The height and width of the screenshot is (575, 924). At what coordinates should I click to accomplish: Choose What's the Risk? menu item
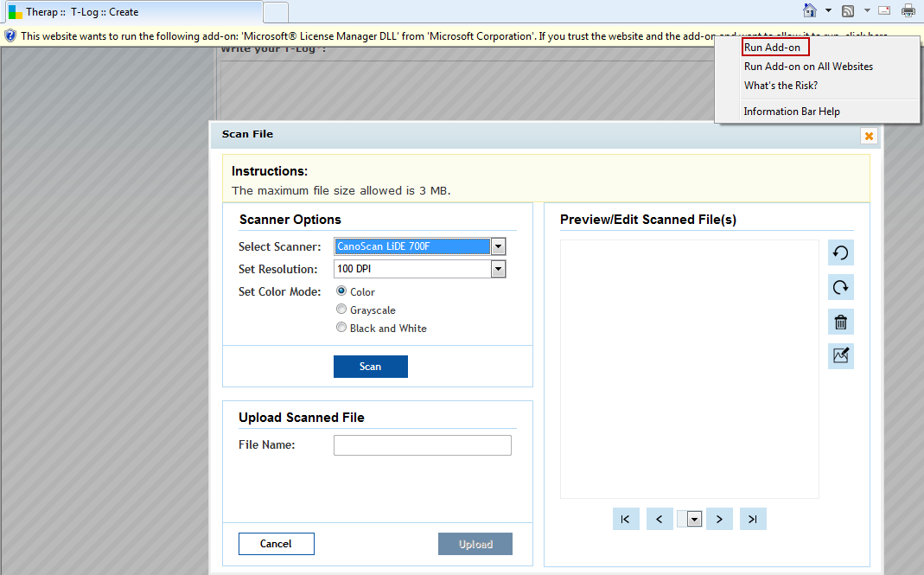click(x=781, y=86)
